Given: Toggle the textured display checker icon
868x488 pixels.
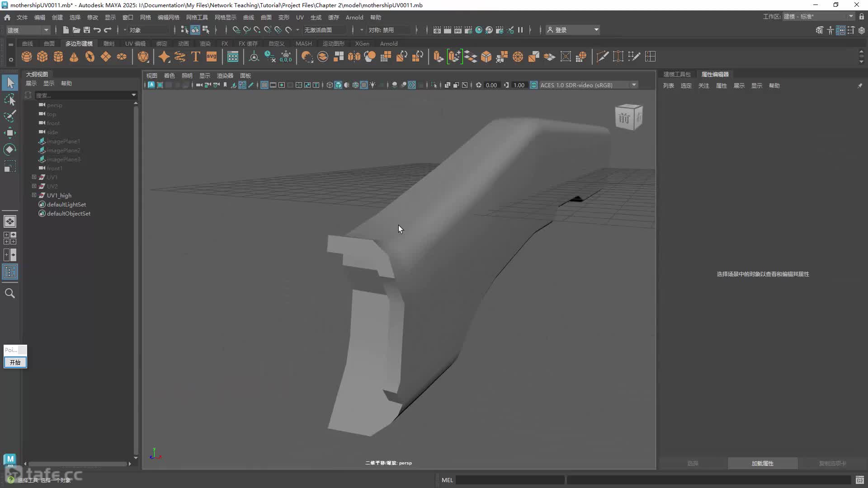Looking at the screenshot, I should click(364, 85).
